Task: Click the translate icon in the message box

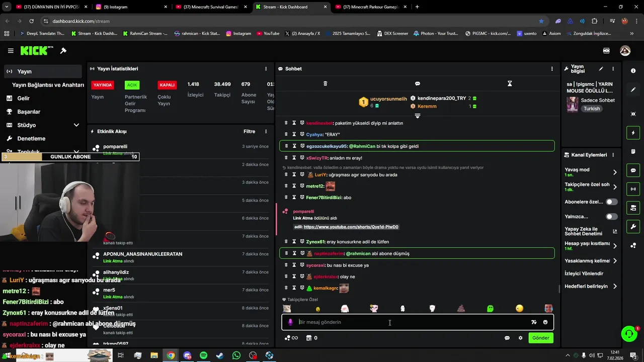Action: (x=534, y=322)
